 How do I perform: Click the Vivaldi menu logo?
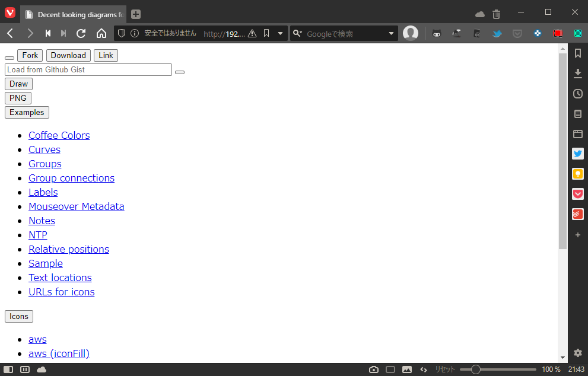point(10,12)
